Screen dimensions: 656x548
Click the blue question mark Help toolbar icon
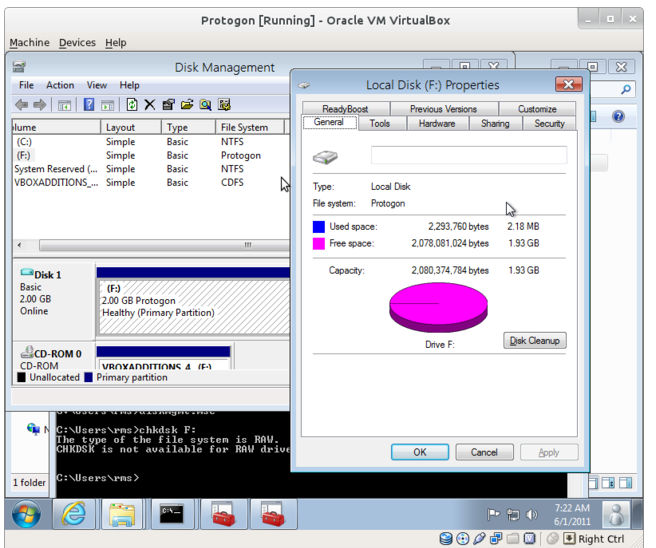(89, 105)
